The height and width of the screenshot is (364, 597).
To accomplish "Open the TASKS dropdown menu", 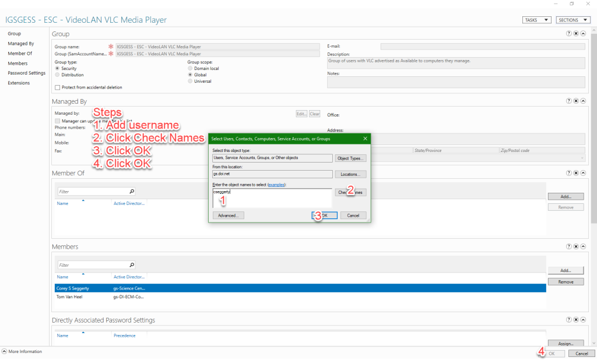I will pyautogui.click(x=536, y=20).
